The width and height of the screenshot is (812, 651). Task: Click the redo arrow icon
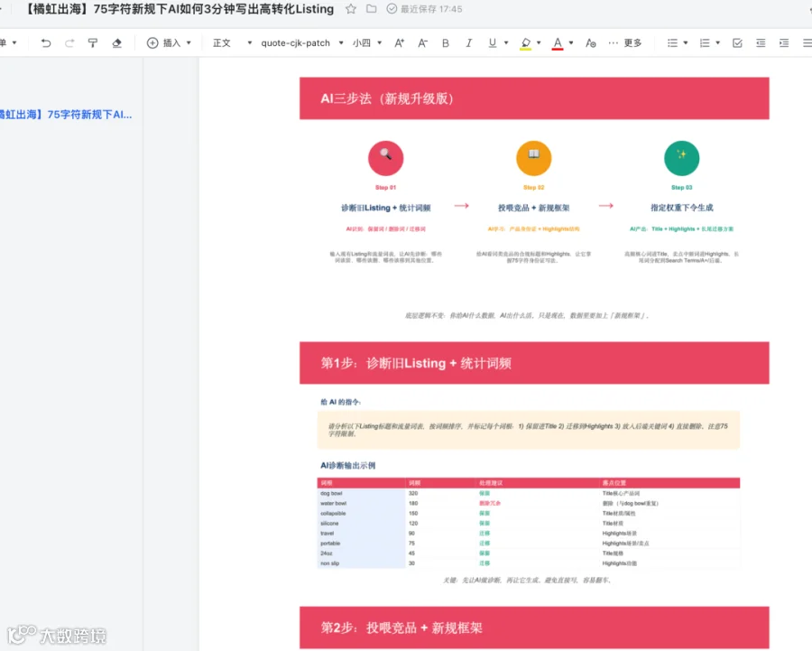click(69, 43)
